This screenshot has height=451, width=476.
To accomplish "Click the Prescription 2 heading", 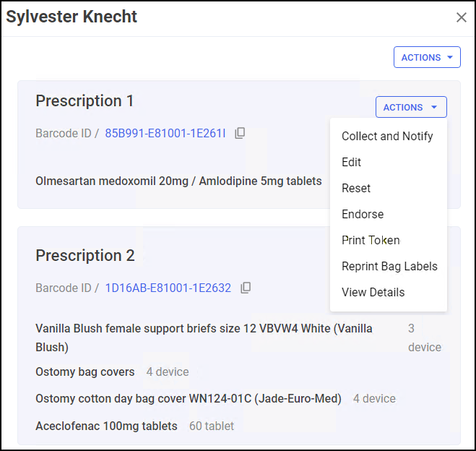I will coord(85,255).
